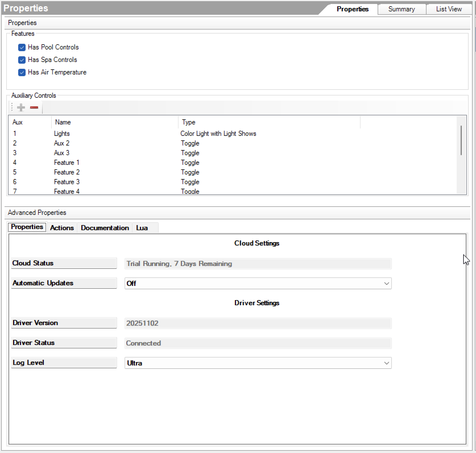Viewport: 476px width, 453px height.
Task: Switch to the Summary tab
Action: (402, 9)
